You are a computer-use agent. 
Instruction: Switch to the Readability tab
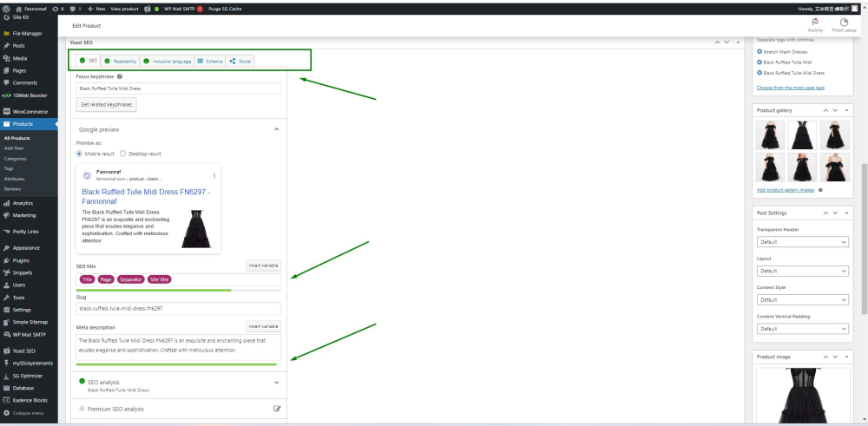(x=120, y=61)
